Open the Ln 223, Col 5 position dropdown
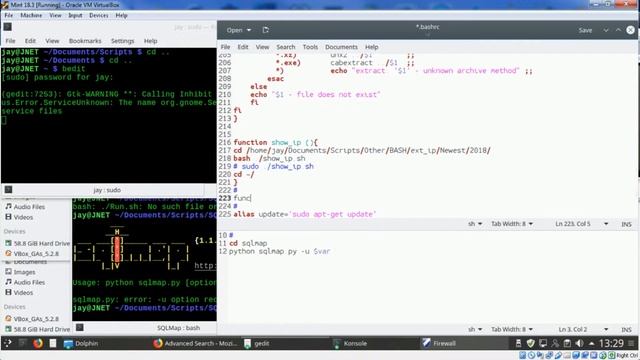This screenshot has height=360, width=640. (581, 224)
